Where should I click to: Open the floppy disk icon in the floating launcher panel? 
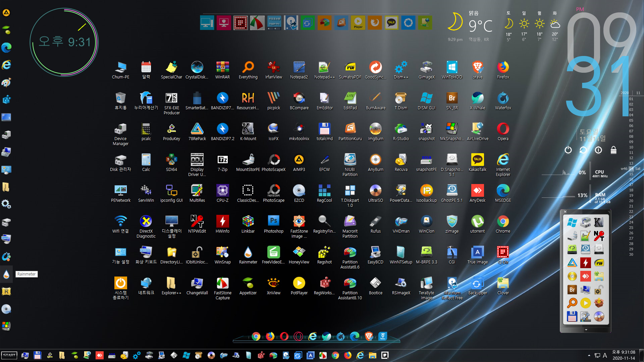click(x=572, y=316)
